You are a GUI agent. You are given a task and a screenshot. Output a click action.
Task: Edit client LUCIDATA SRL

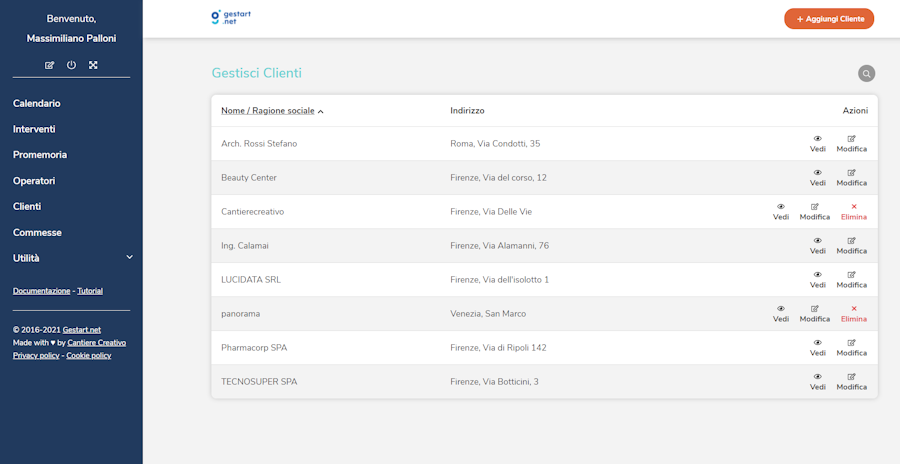coord(851,280)
